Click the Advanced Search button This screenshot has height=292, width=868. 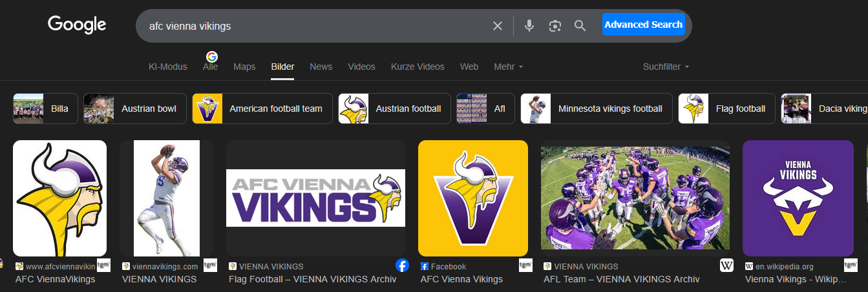[643, 25]
